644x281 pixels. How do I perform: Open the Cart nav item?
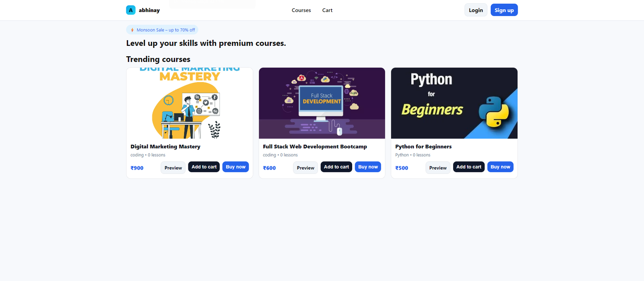pos(327,10)
